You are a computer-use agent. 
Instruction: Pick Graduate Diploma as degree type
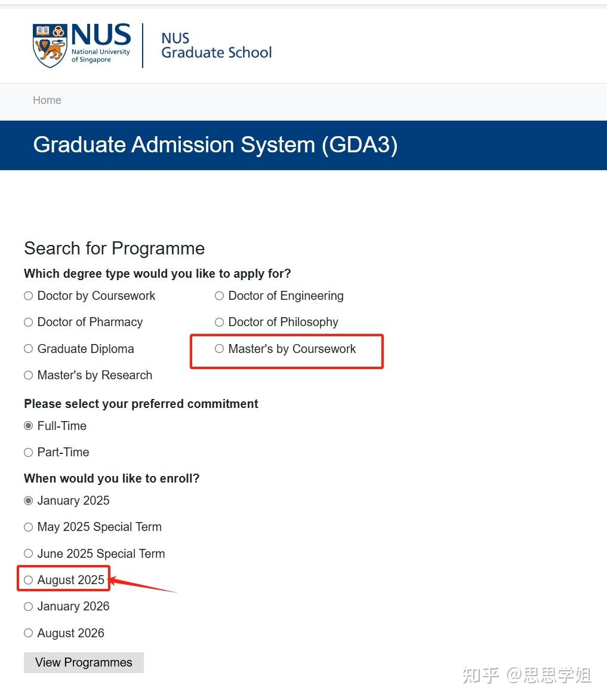[x=28, y=348]
